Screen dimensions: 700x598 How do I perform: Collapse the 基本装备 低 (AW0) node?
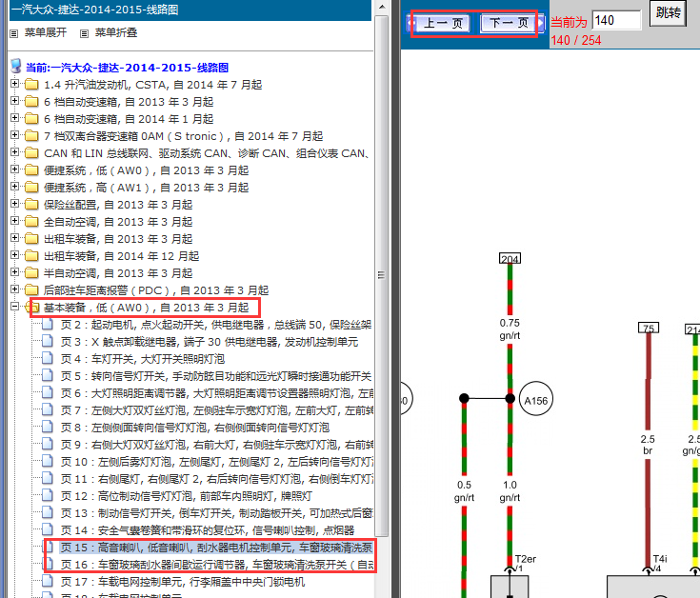(x=15, y=308)
